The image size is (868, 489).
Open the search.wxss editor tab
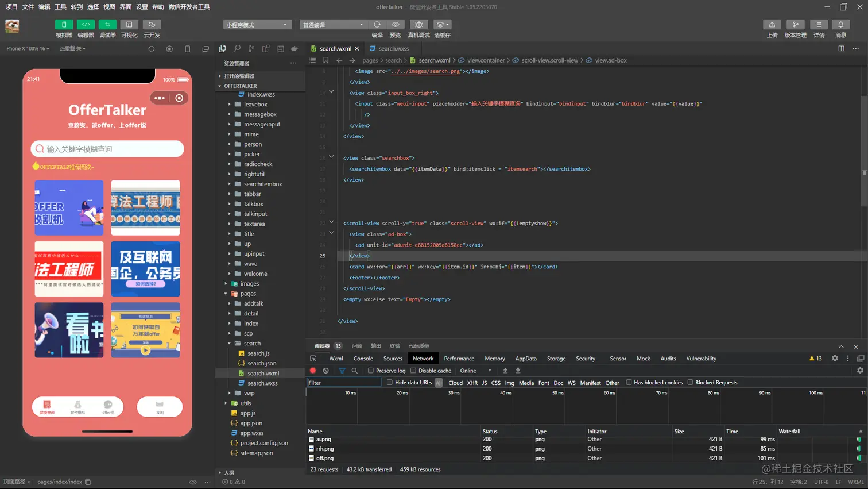click(393, 49)
